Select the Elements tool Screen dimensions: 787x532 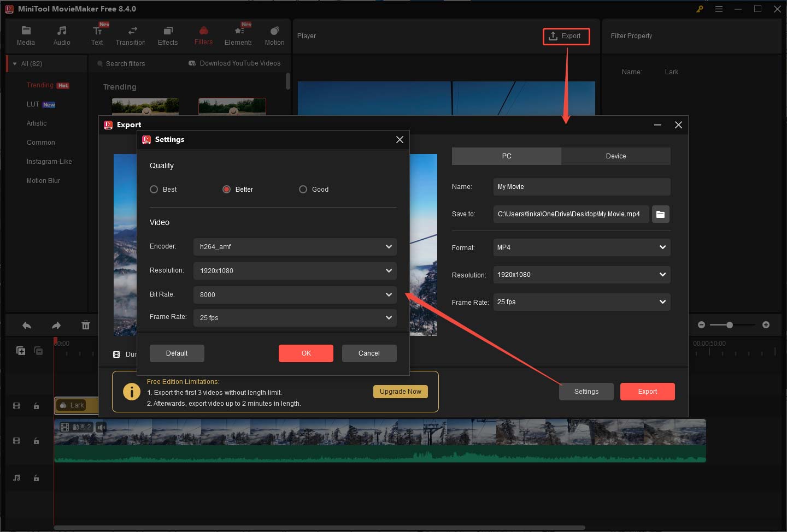coord(238,35)
